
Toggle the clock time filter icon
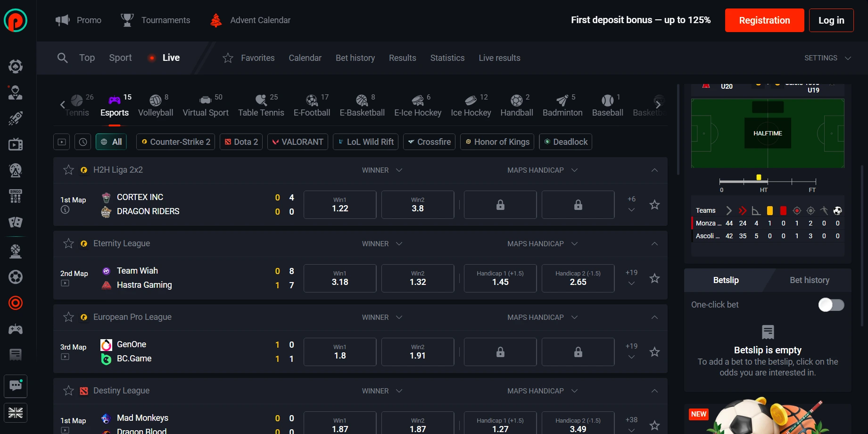[x=83, y=142]
